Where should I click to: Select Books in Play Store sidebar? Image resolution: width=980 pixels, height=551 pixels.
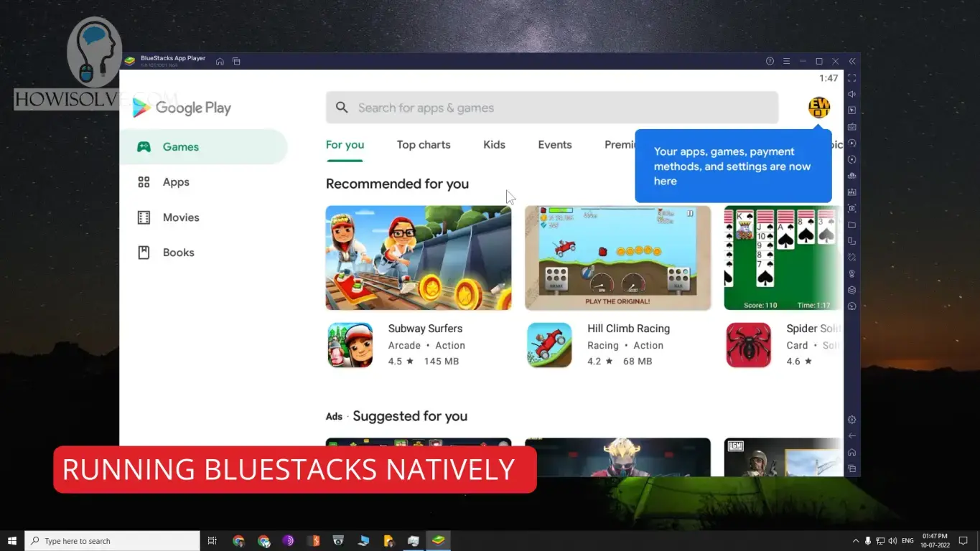pyautogui.click(x=204, y=253)
